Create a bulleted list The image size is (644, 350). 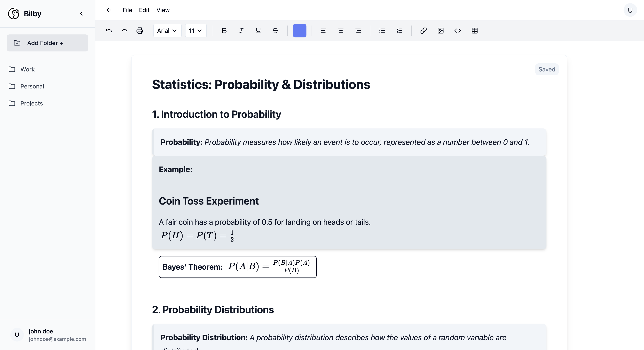coord(382,31)
